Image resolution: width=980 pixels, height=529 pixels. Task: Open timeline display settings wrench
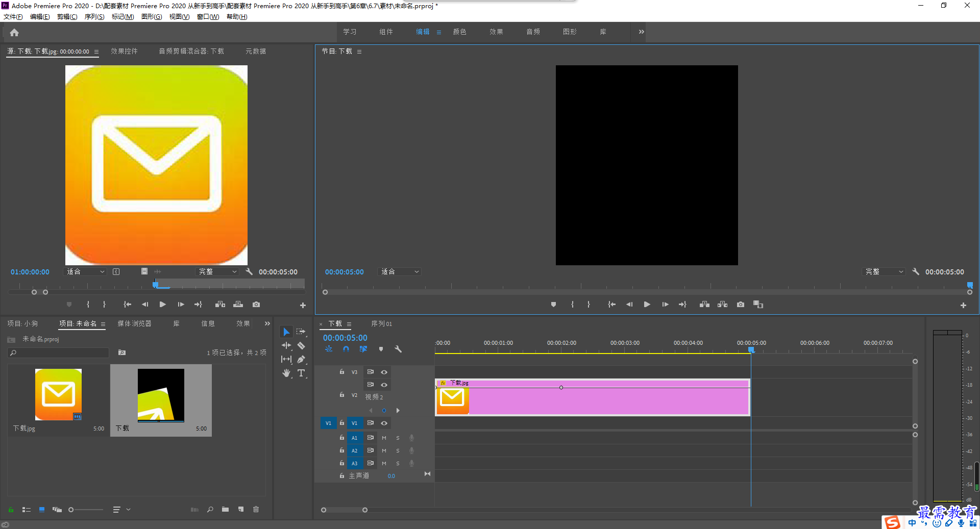(x=398, y=349)
